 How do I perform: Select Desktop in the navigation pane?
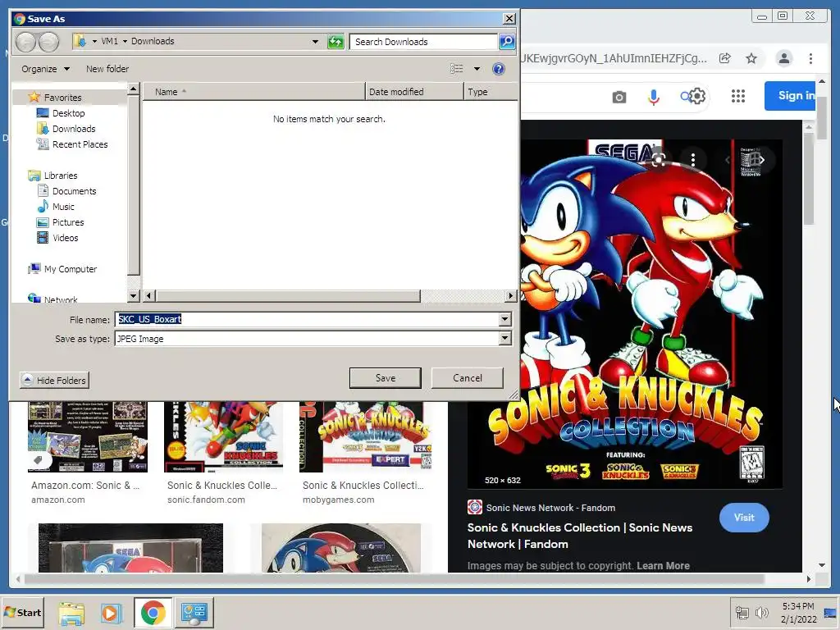point(68,113)
